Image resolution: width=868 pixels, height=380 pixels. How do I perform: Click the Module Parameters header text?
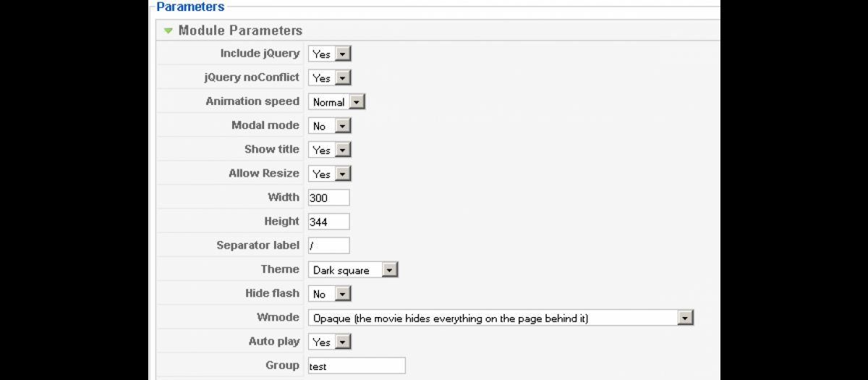(x=240, y=30)
